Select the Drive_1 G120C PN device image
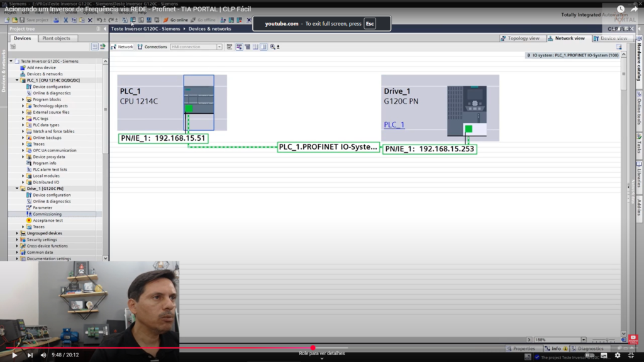 click(467, 111)
